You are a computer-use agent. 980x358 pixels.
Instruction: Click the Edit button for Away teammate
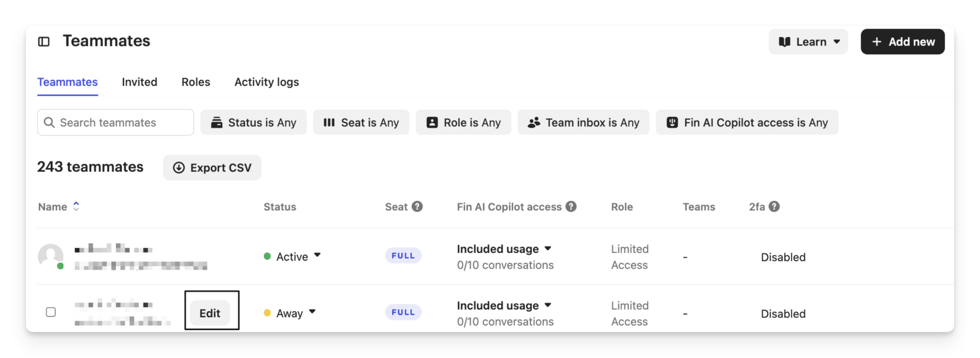click(x=210, y=313)
